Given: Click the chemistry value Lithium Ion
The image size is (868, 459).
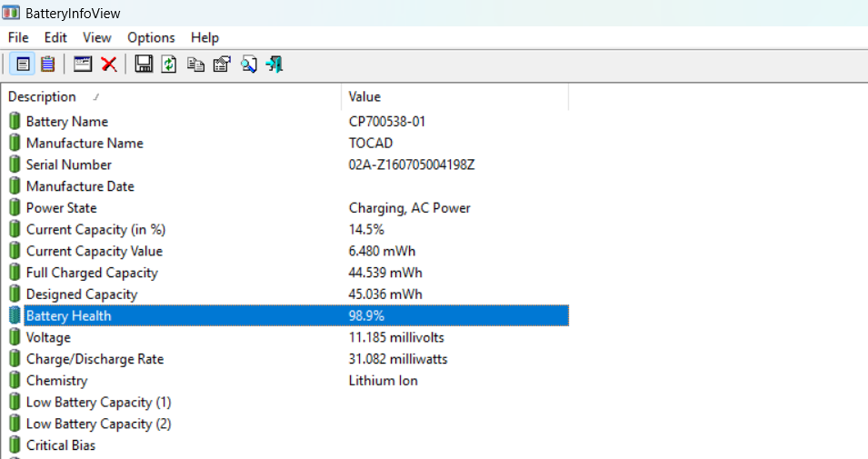Looking at the screenshot, I should point(383,380).
